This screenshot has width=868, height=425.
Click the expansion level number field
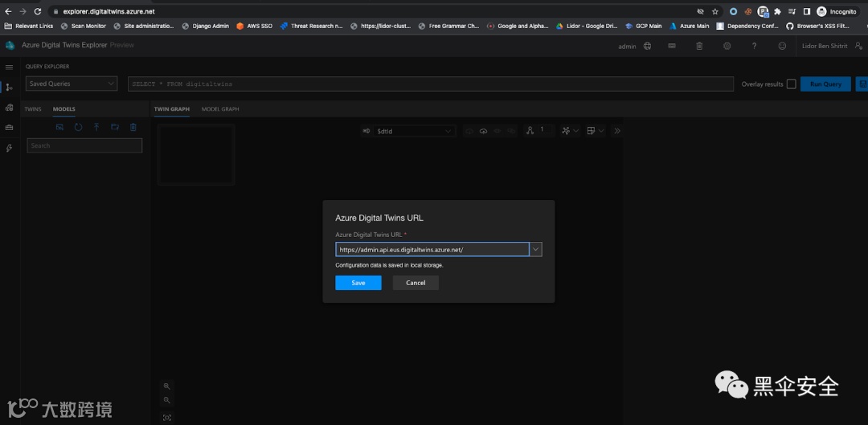tap(545, 130)
